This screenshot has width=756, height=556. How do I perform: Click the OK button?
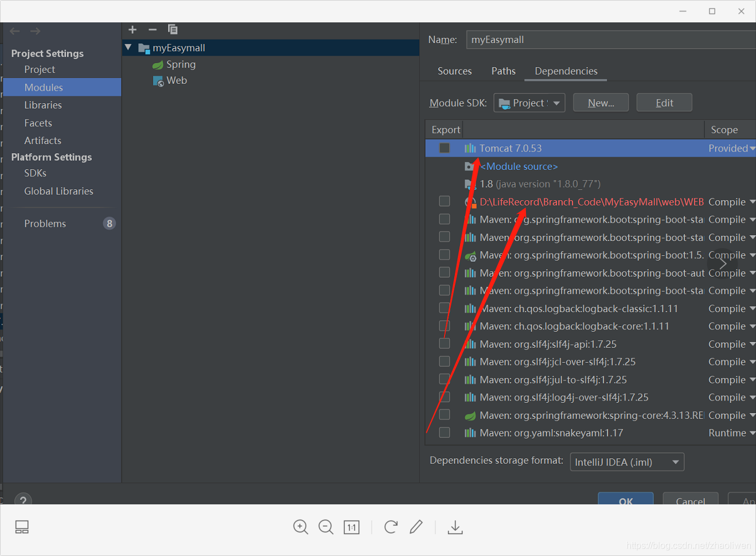[x=626, y=499]
